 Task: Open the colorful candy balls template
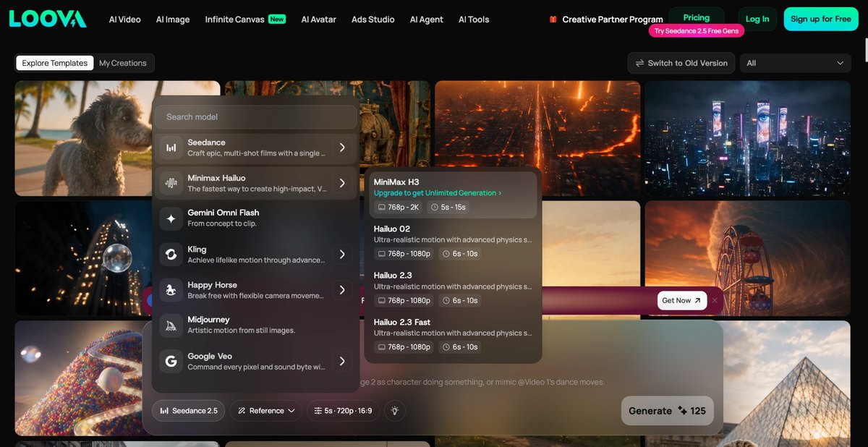pyautogui.click(x=80, y=378)
